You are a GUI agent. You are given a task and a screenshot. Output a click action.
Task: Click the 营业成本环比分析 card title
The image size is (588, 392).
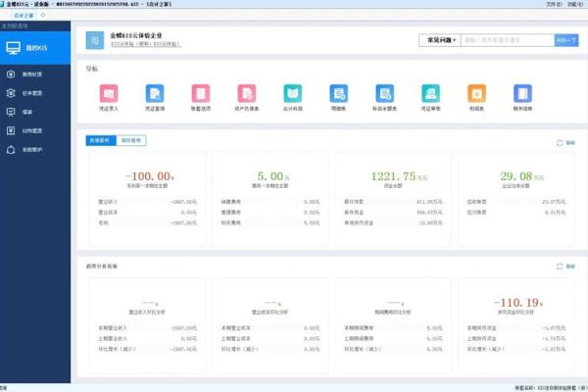270,312
